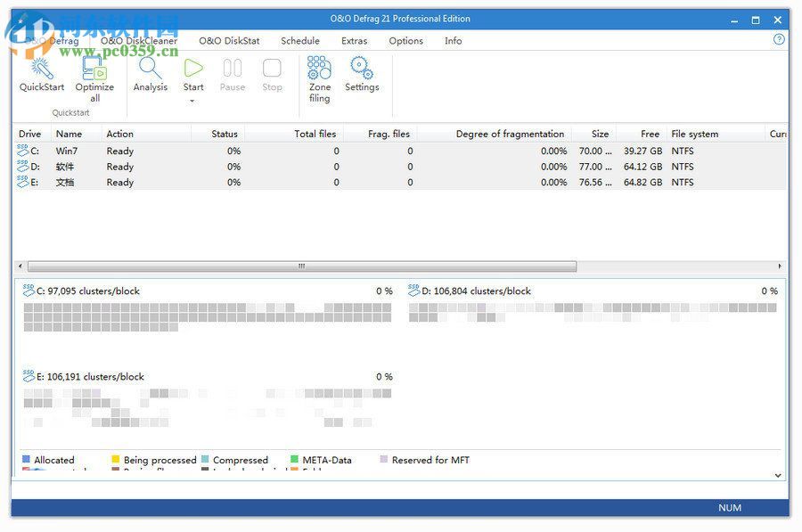Expand legend panel with bottom chevron
802x532 pixels.
click(777, 475)
